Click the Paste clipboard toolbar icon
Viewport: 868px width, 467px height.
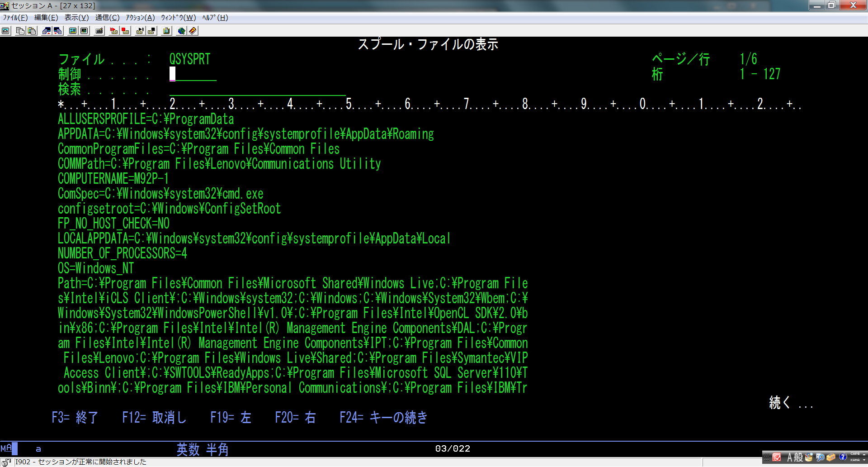32,31
